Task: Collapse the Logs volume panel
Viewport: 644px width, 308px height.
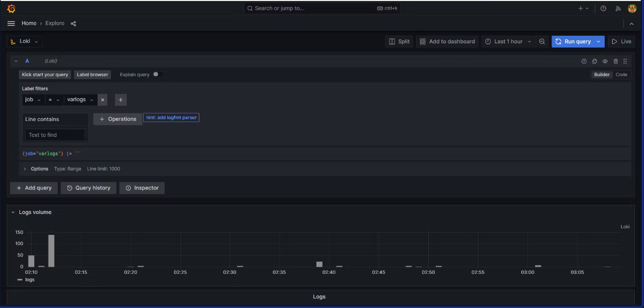Action: click(x=13, y=212)
